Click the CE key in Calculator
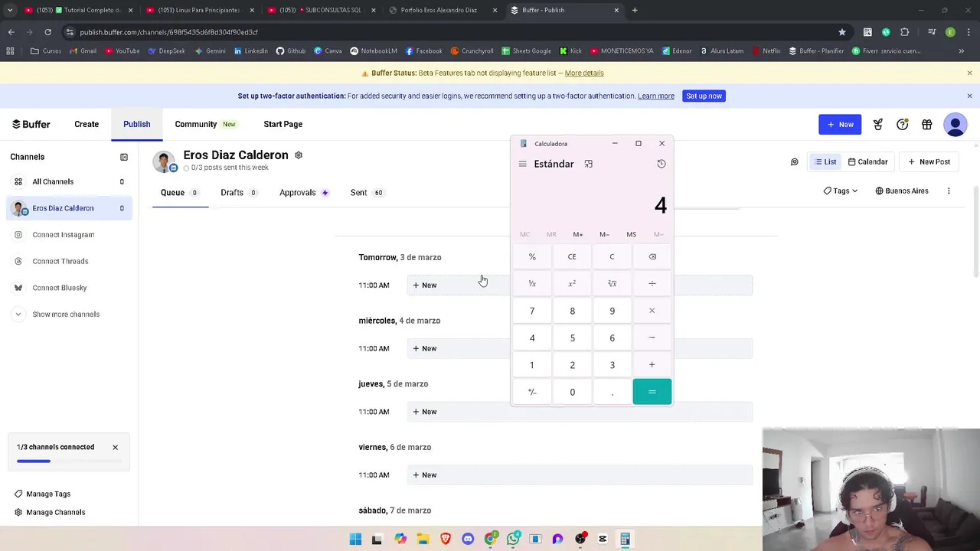Screen dimensions: 980x551 tap(572, 256)
